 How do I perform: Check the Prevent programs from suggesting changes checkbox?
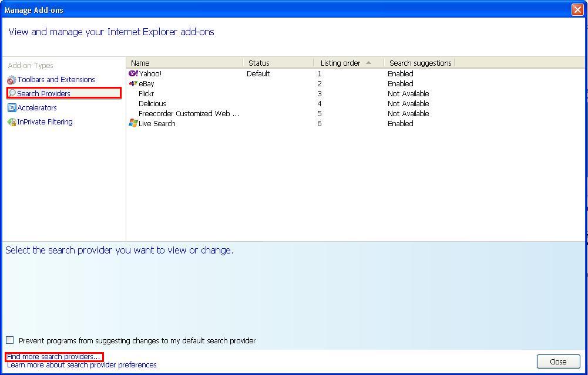click(9, 340)
